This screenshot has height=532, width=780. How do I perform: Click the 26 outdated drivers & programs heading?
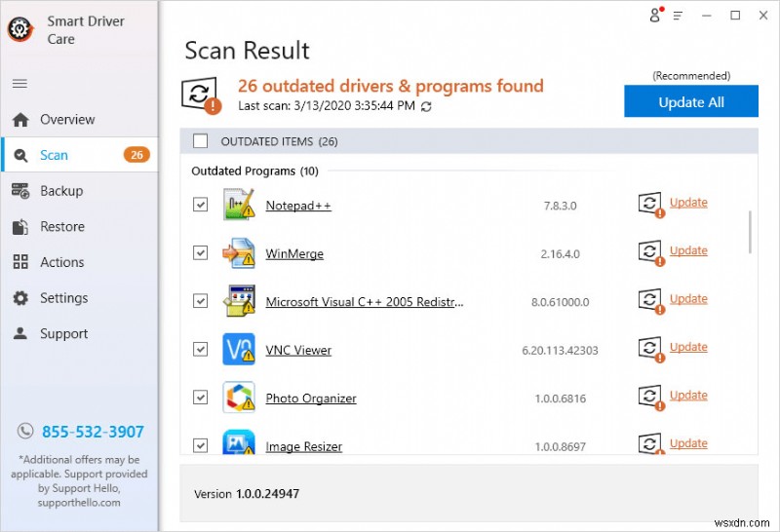[391, 87]
